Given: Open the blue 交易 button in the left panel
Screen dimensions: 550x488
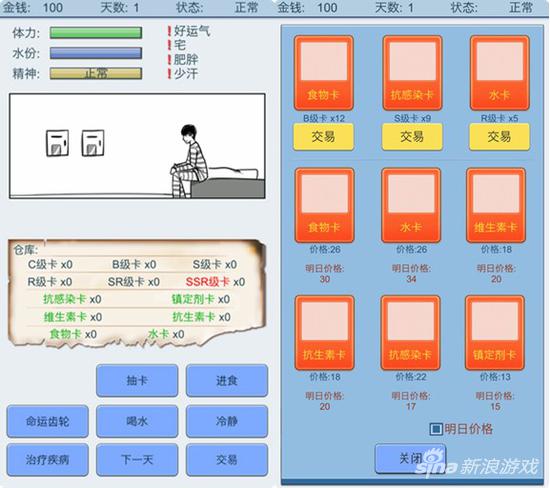Looking at the screenshot, I should [227, 460].
